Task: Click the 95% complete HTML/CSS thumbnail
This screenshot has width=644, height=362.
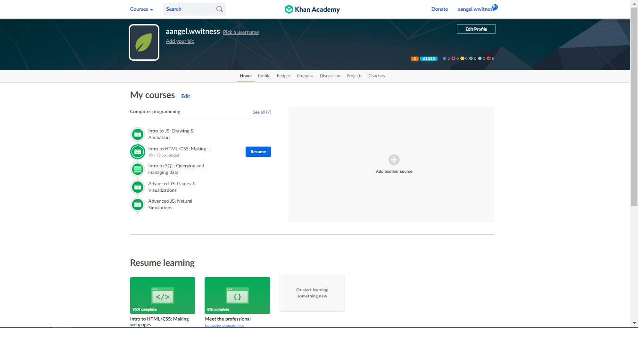Action: click(x=163, y=296)
